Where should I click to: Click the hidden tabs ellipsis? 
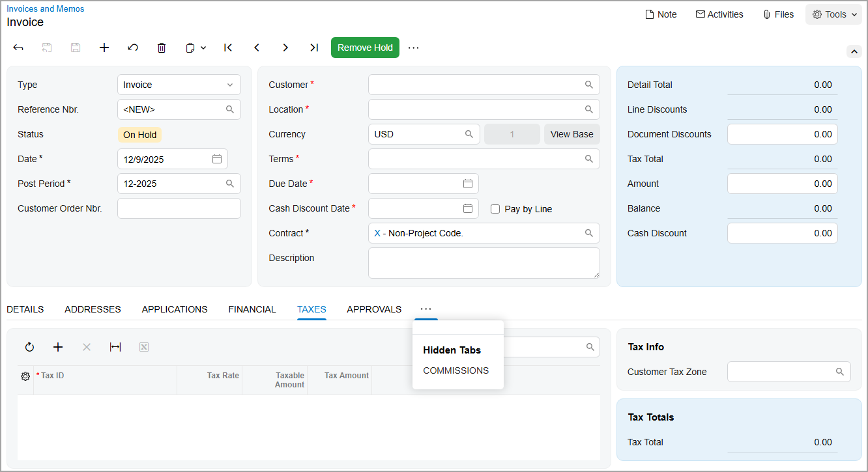pos(426,309)
